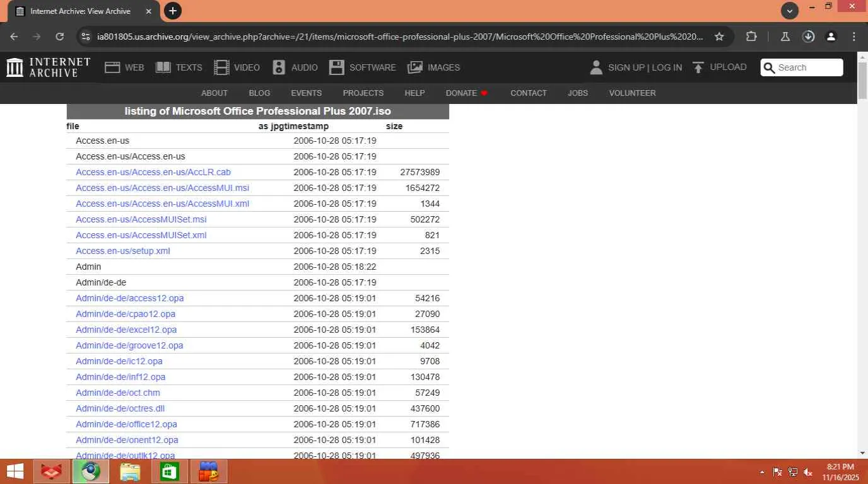Show hidden system tray icons

[x=762, y=472]
